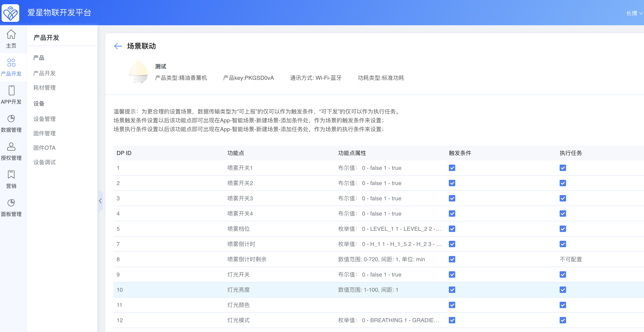Click the 功耗类型:标准功耗 text
The image size is (644, 332).
381,78
